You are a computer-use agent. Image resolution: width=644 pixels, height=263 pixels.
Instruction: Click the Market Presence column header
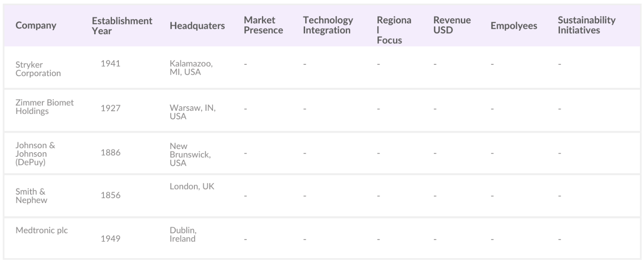[x=263, y=26]
